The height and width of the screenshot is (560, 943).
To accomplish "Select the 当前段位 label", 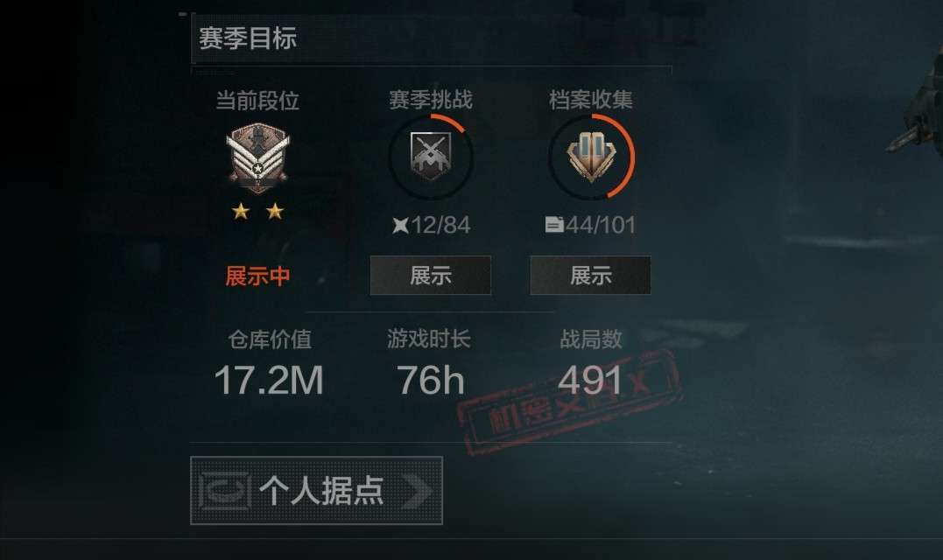I will point(257,101).
